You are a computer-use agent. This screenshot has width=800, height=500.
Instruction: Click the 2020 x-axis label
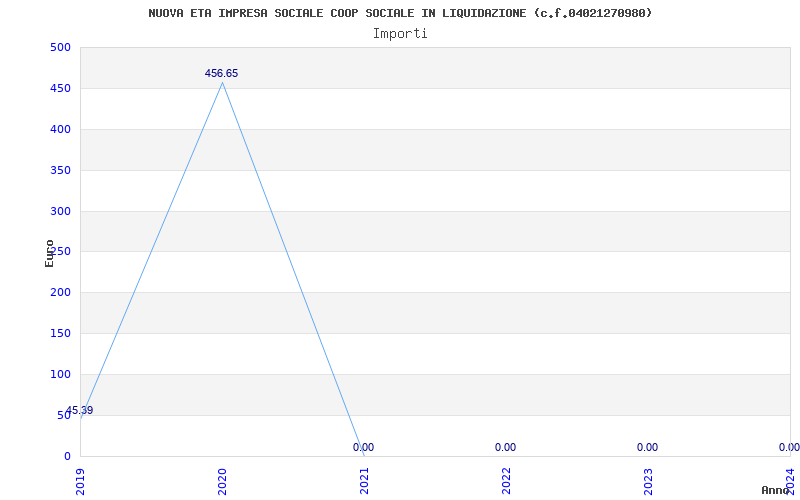pyautogui.click(x=222, y=482)
